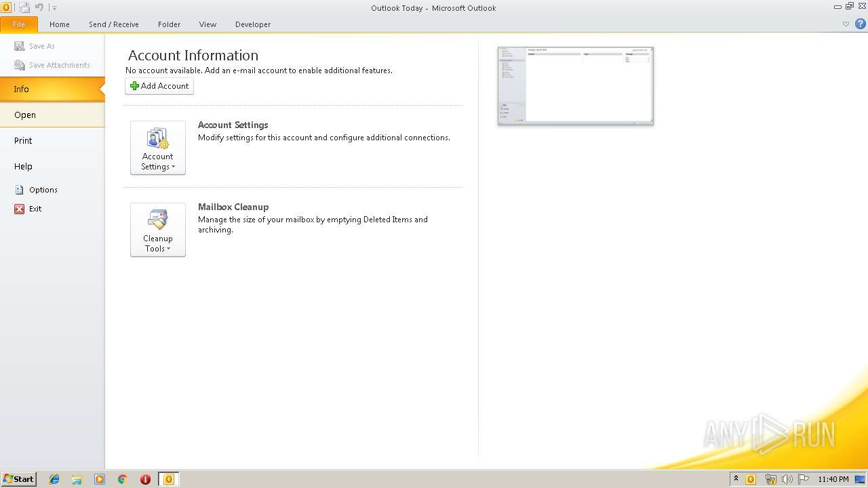Open the Outlook application icon in the title bar
This screenshot has width=868, height=488.
click(x=6, y=7)
